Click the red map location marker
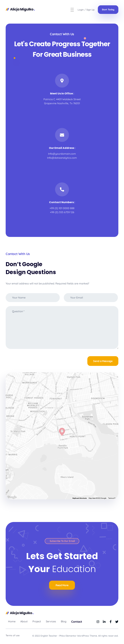The image size is (124, 644). click(x=62, y=431)
